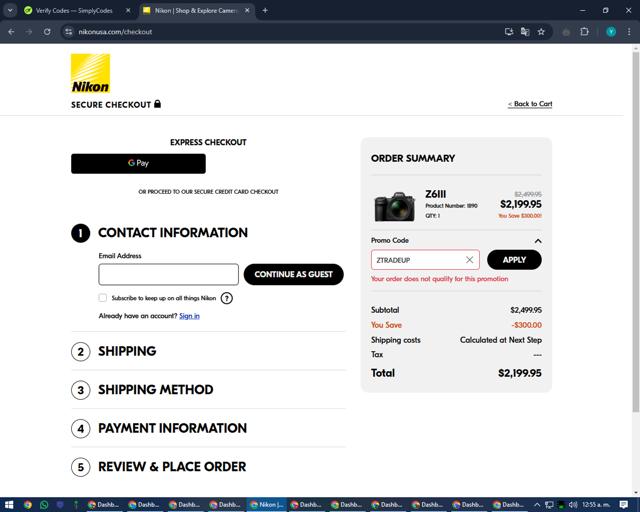Click the You Save -$300.00 value
640x512 pixels.
(x=527, y=325)
